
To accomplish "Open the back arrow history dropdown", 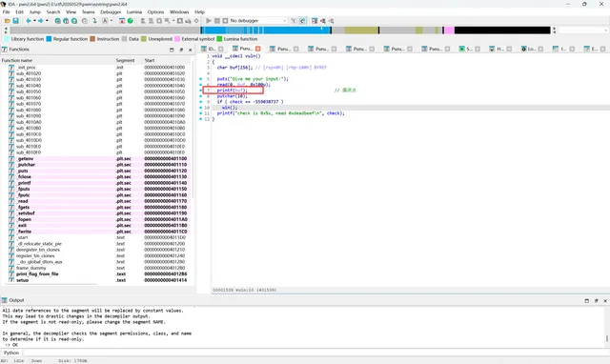I will click(x=34, y=21).
